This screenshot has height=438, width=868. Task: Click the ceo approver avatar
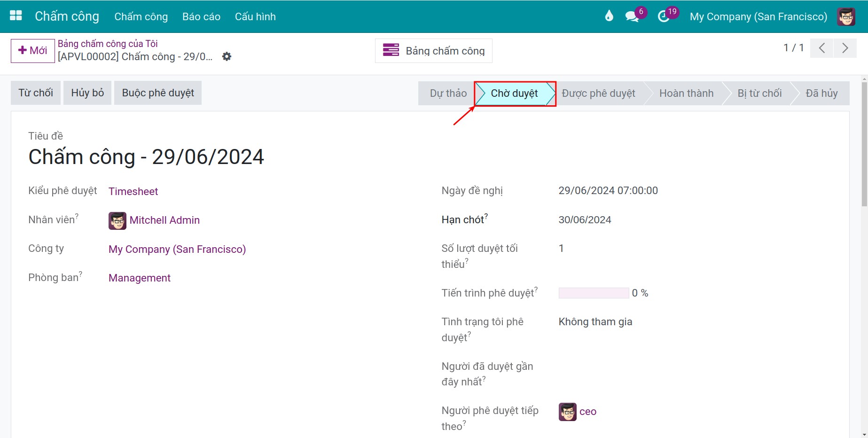pyautogui.click(x=568, y=412)
